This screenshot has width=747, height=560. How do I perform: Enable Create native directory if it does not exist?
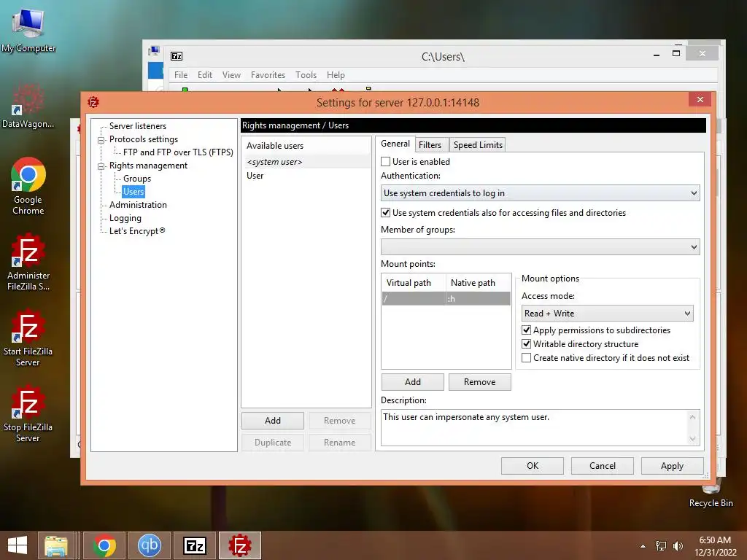coord(527,357)
